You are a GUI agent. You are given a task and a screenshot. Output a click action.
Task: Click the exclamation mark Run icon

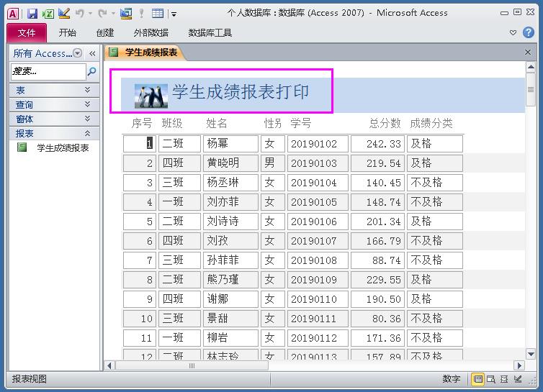[x=141, y=13]
